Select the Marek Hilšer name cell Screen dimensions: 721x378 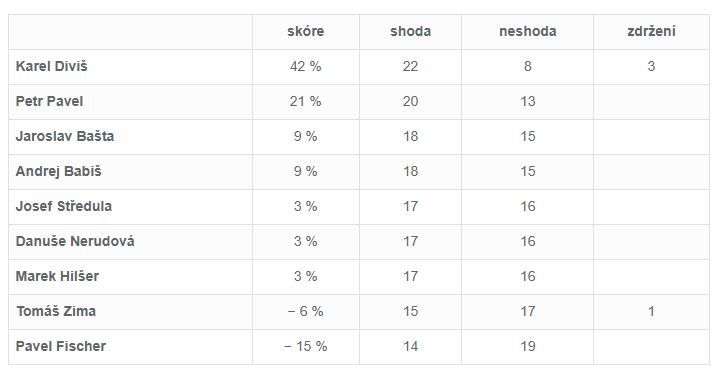coord(131,276)
